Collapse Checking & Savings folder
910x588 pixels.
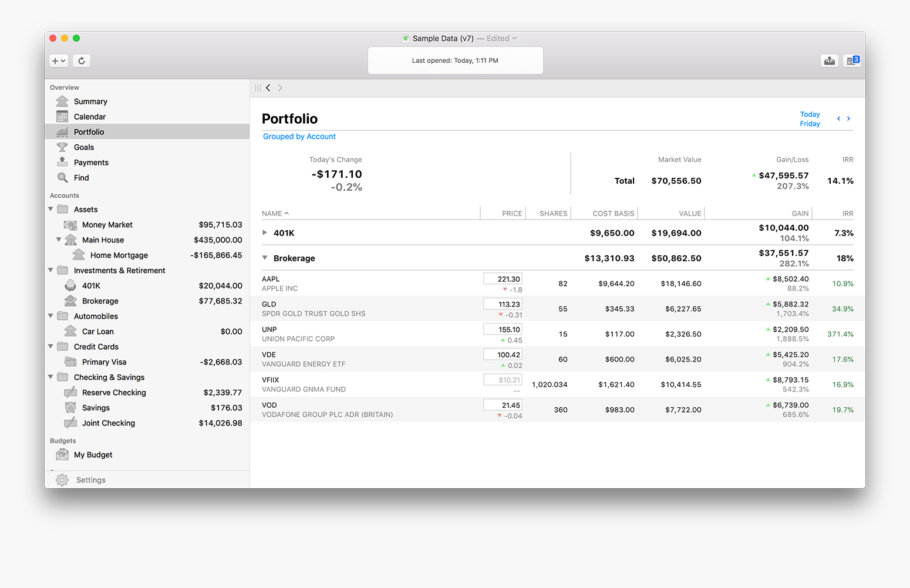click(x=50, y=377)
